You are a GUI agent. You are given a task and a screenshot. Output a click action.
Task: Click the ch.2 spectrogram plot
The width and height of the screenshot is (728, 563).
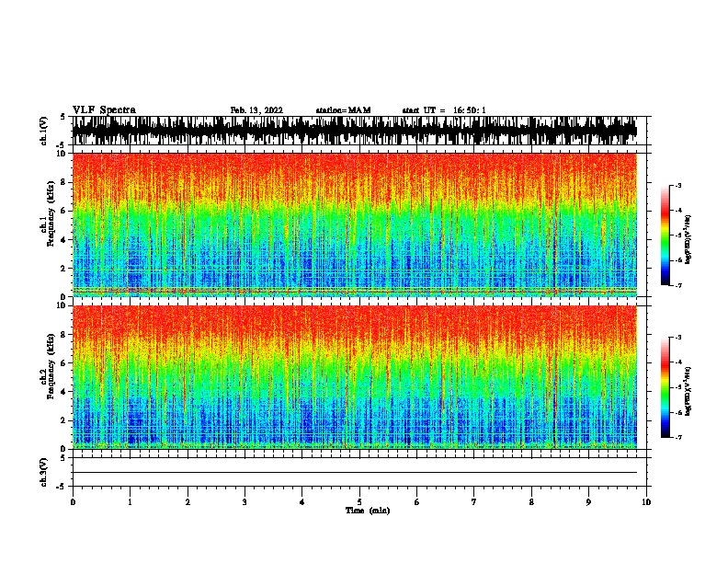coord(355,377)
